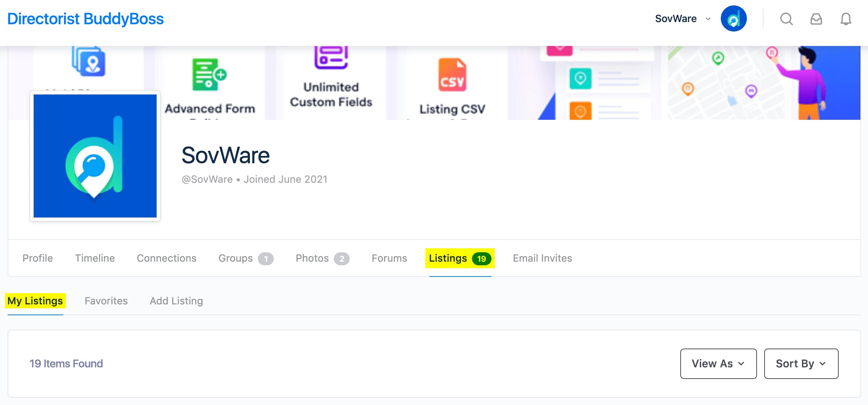Switch to the Timeline tab
Viewport: 868px width, 405px height.
pos(95,258)
